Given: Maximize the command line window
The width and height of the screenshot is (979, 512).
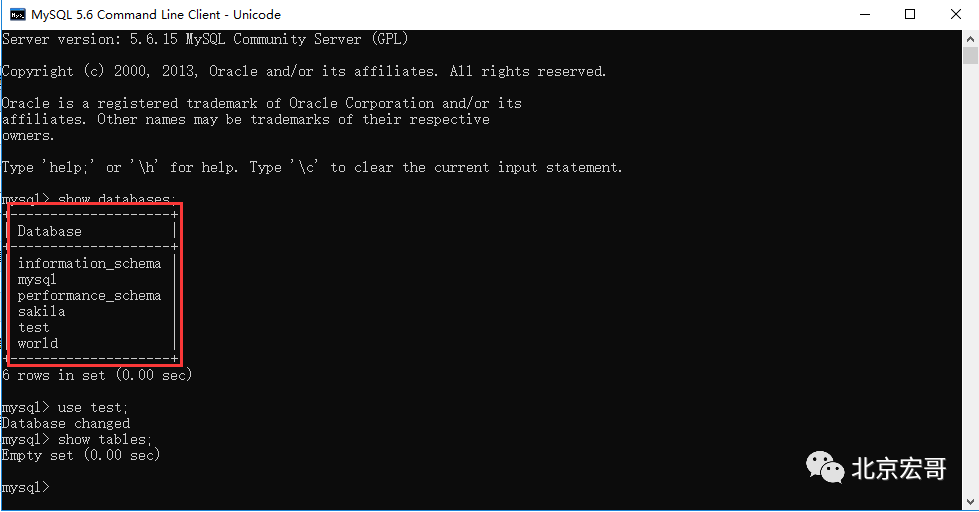Looking at the screenshot, I should click(910, 14).
